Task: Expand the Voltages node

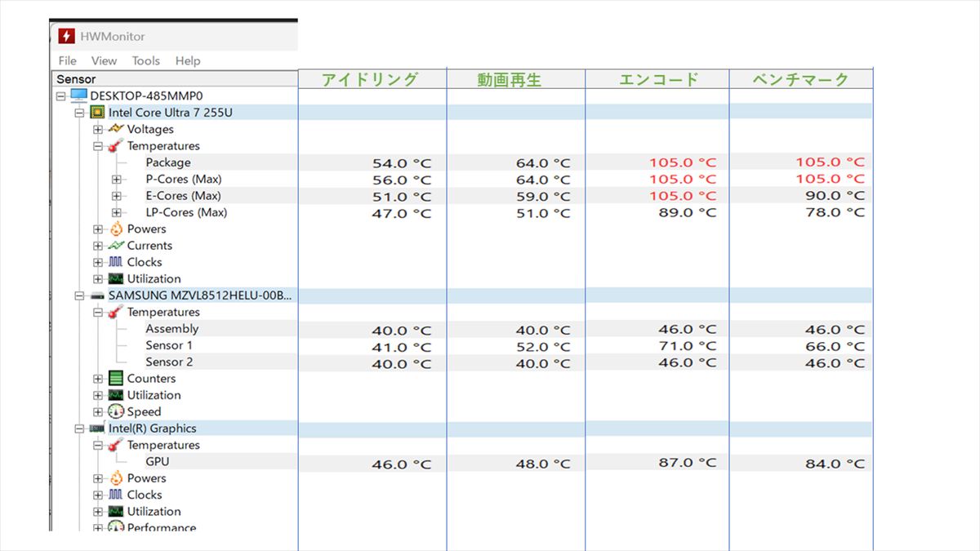Action: (98, 130)
